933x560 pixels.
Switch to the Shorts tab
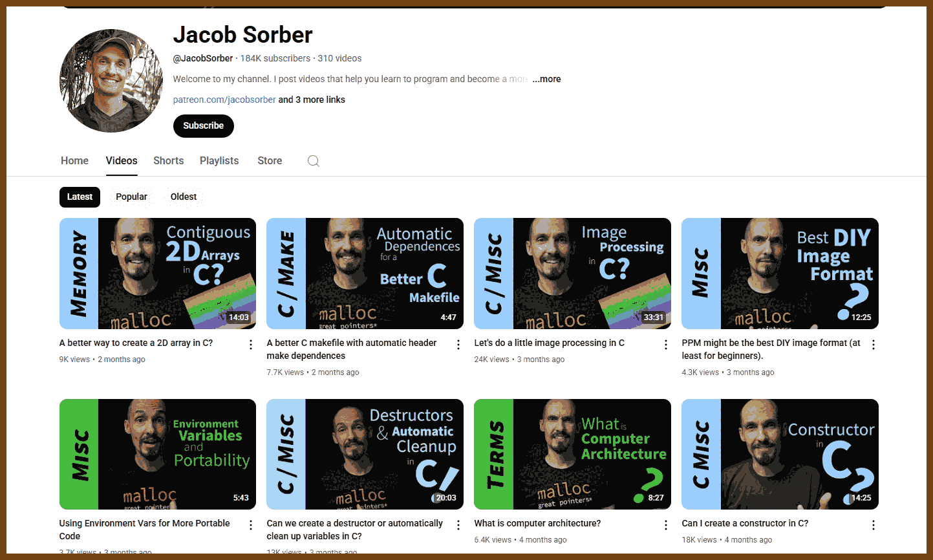point(168,160)
